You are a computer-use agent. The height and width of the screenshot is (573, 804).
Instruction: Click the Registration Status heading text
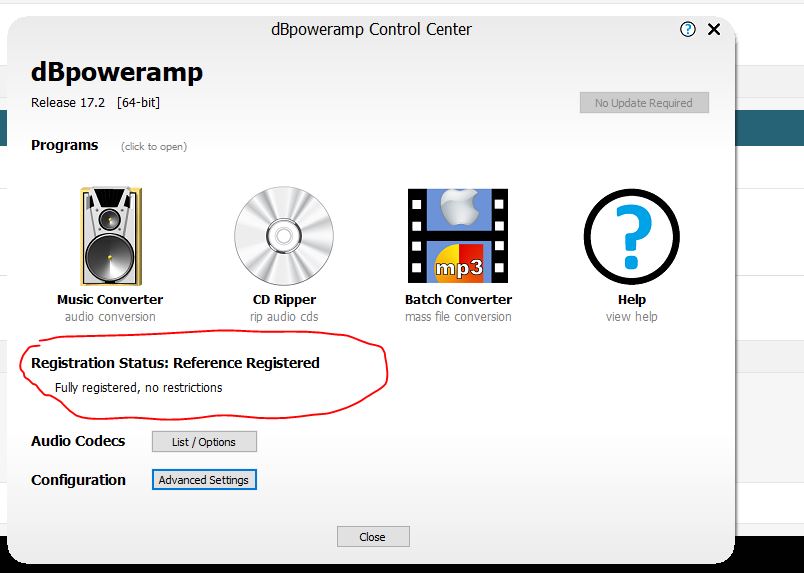175,363
